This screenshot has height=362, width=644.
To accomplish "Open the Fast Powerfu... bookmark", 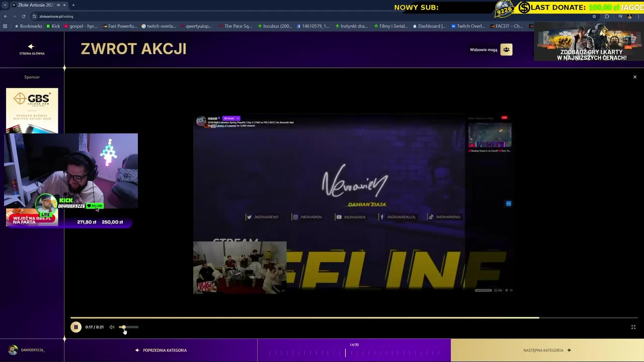I will pyautogui.click(x=120, y=26).
